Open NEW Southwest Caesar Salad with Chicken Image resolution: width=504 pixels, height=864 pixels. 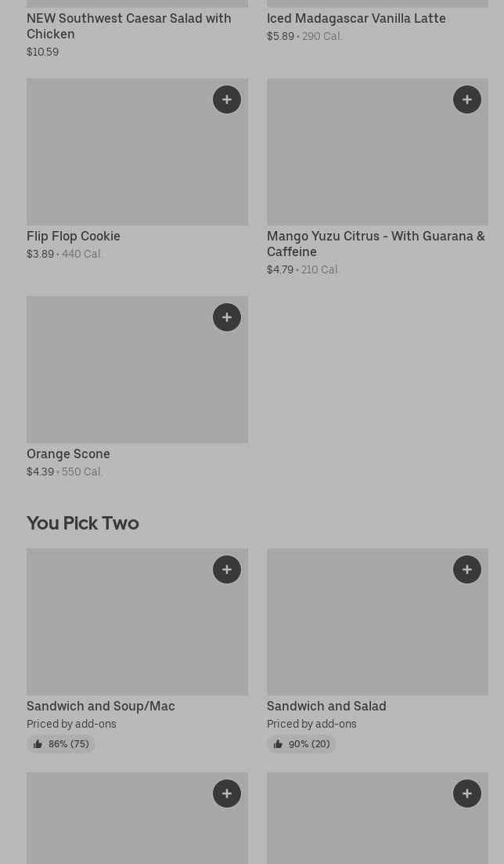129,26
